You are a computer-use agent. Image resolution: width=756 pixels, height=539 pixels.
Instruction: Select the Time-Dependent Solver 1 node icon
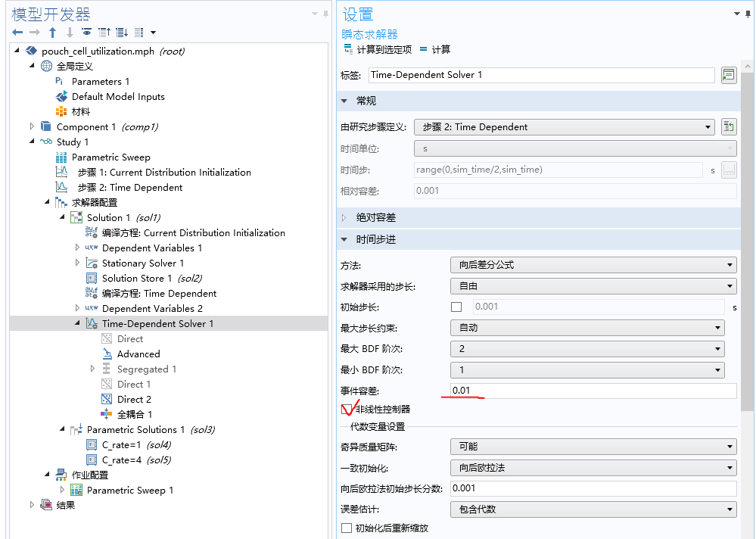91,323
